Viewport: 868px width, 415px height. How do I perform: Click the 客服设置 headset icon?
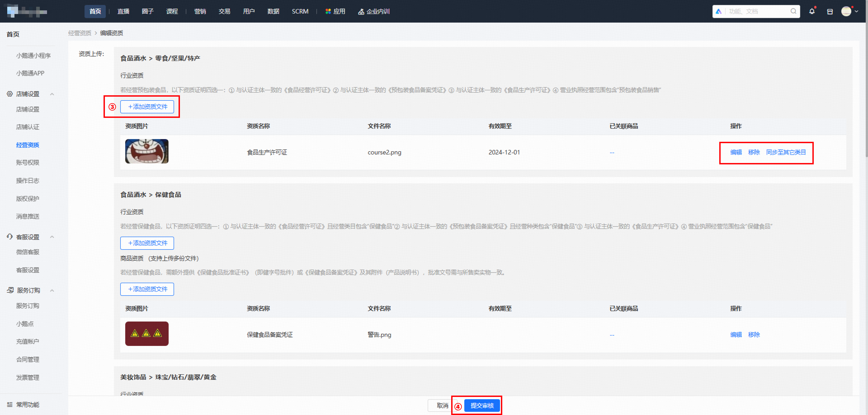coord(10,237)
